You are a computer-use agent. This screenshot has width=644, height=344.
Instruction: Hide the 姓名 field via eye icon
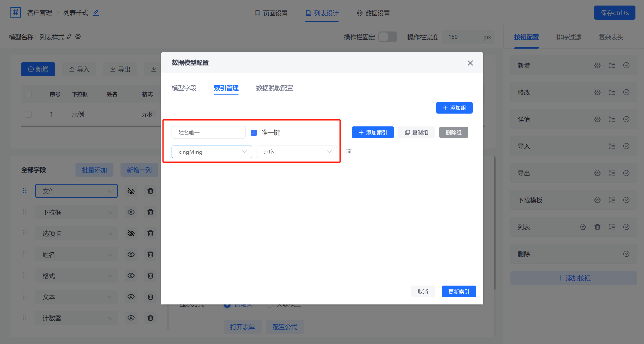click(x=131, y=255)
